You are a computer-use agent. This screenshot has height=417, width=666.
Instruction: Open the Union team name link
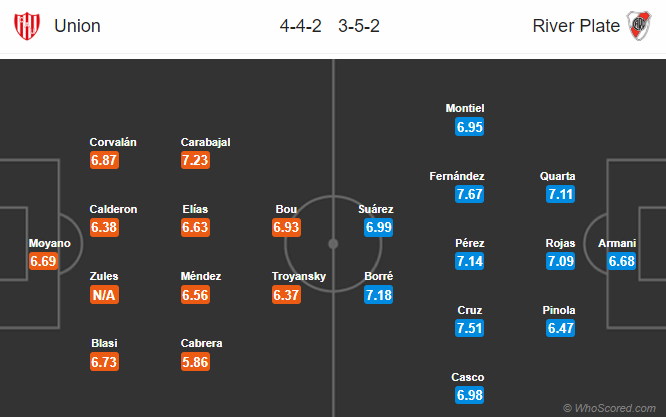click(77, 26)
